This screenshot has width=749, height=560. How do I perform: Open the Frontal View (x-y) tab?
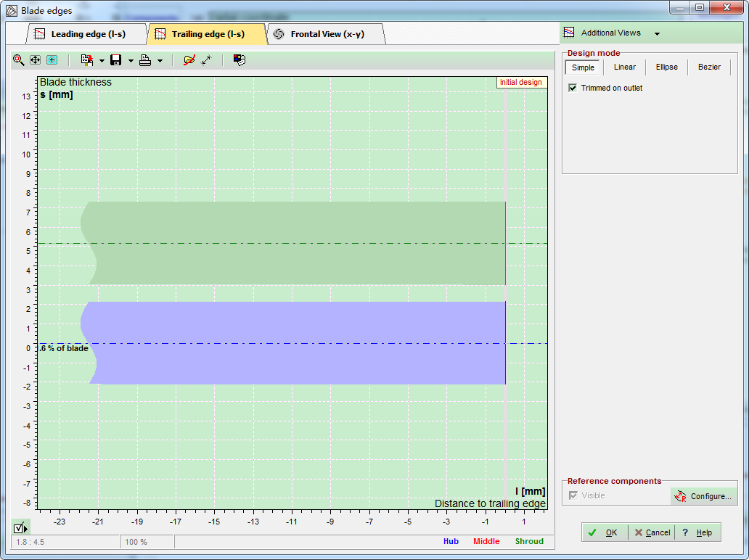(327, 34)
